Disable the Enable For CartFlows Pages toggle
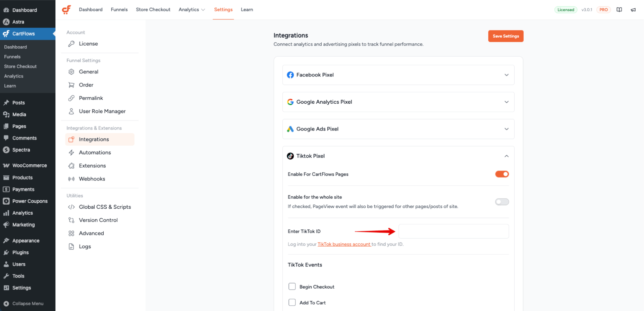This screenshot has height=311, width=644. tap(502, 174)
